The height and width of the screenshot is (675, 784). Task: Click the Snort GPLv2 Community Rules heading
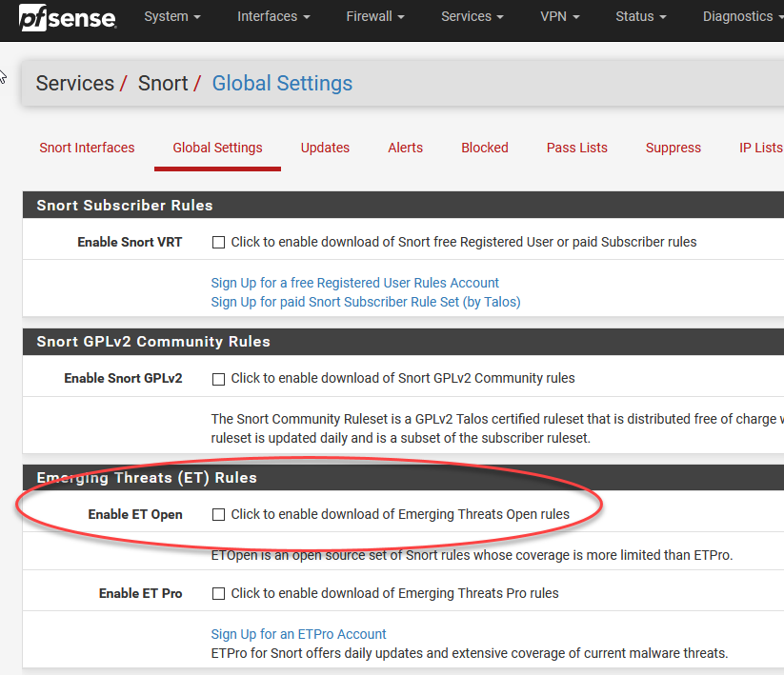[153, 342]
